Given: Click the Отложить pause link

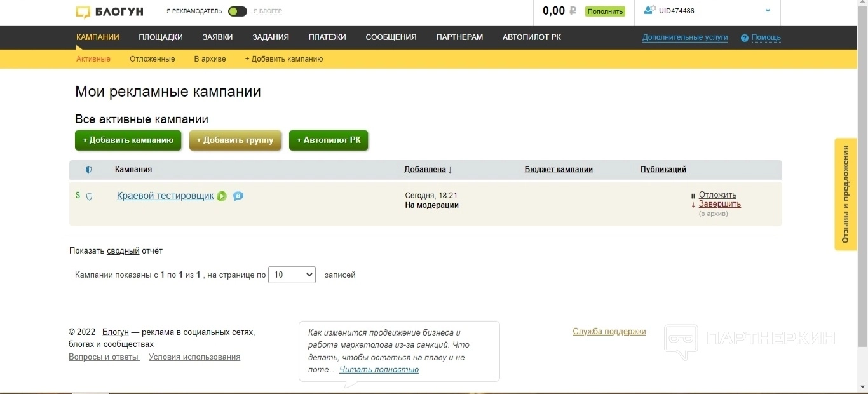Looking at the screenshot, I should tap(717, 195).
